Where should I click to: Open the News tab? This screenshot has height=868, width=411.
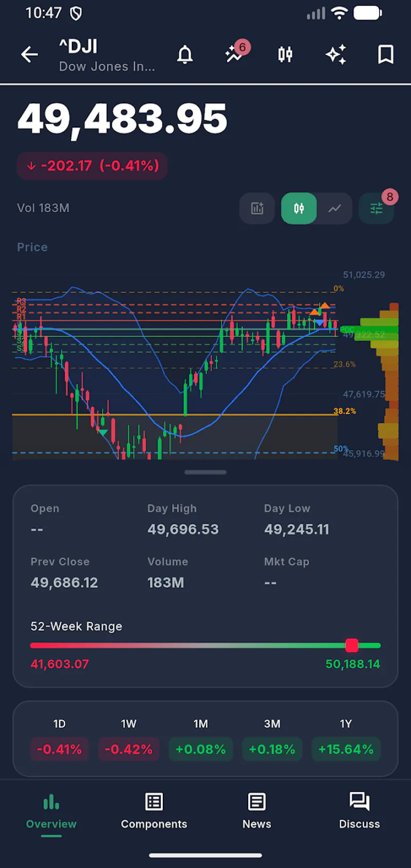(x=257, y=812)
